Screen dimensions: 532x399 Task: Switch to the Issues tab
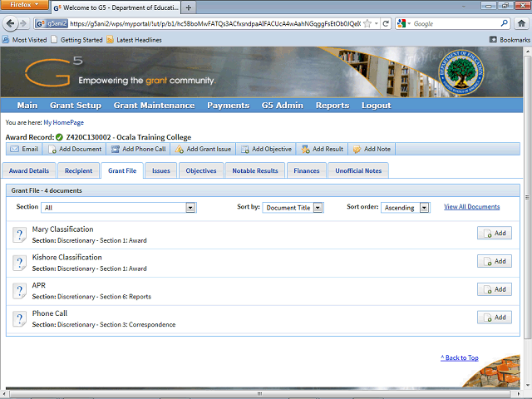point(160,170)
